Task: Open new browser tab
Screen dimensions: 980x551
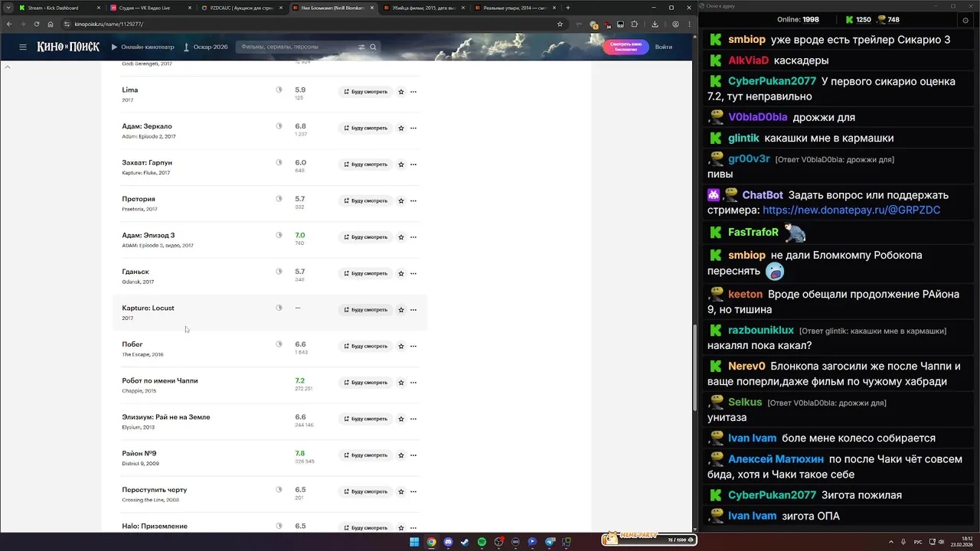Action: tap(567, 8)
